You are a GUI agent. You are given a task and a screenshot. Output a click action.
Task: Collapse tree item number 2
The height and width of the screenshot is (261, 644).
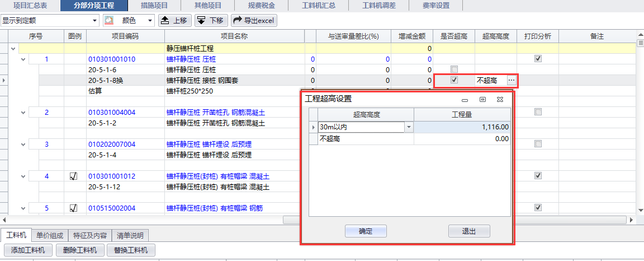point(23,113)
